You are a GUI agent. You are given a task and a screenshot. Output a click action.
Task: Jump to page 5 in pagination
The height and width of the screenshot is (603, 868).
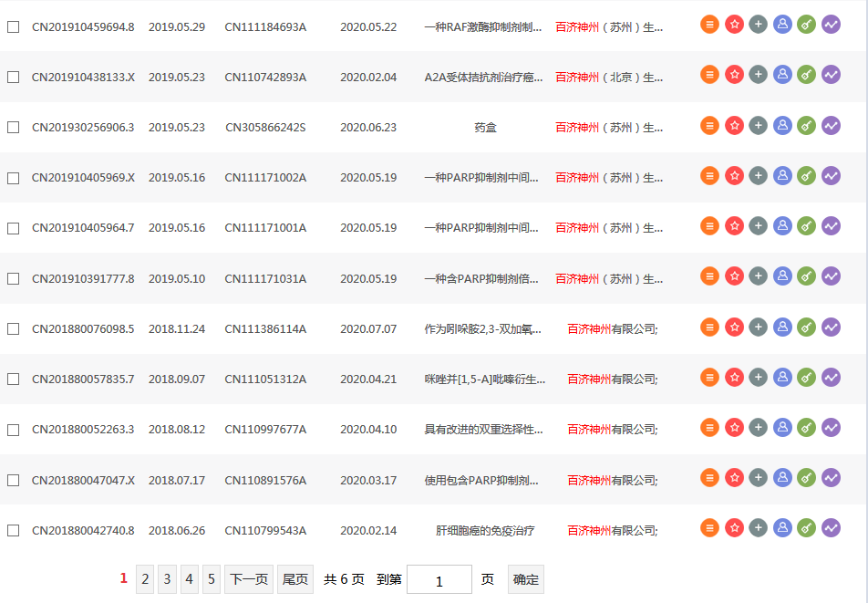[x=212, y=579]
